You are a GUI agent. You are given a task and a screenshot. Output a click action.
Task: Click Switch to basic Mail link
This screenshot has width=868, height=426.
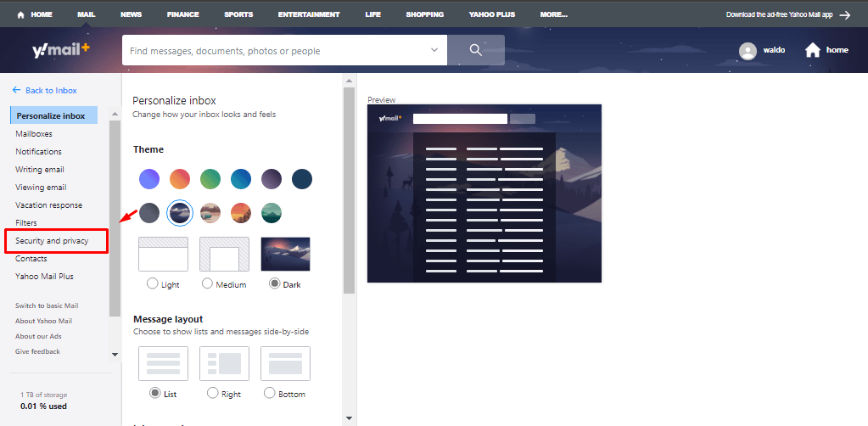click(x=47, y=305)
